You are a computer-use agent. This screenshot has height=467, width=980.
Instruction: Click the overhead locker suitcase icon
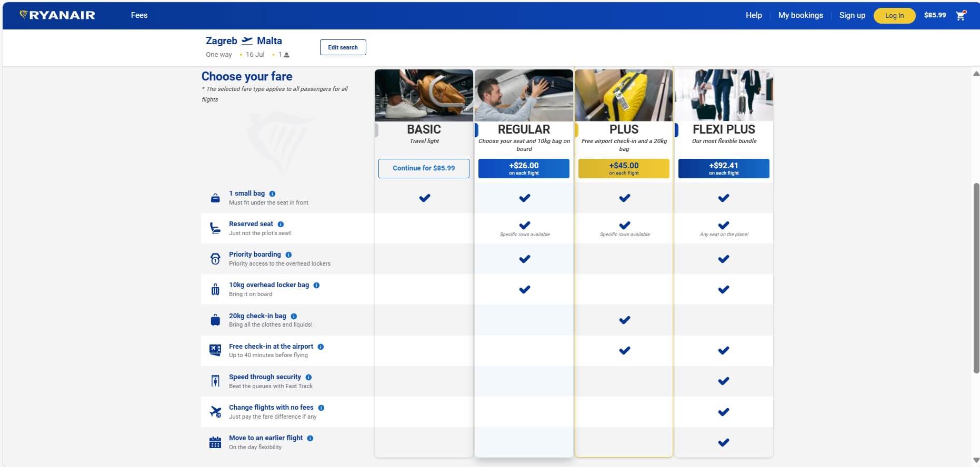point(215,289)
